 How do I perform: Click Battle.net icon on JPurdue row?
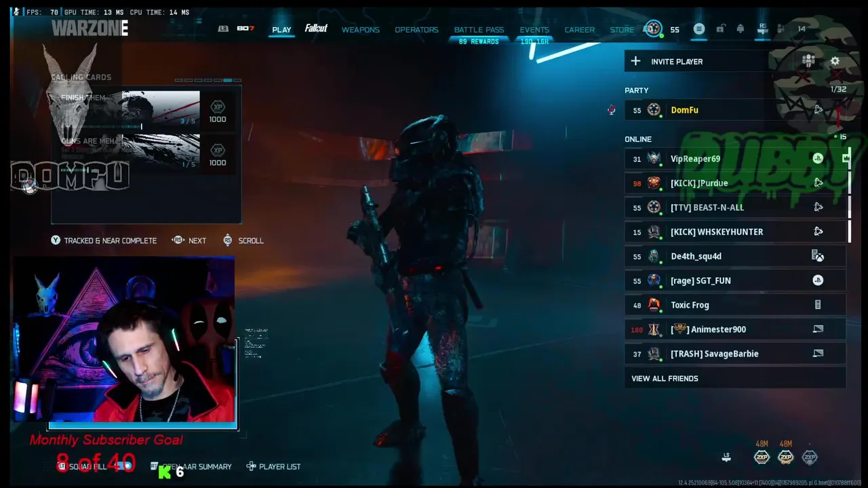[818, 183]
